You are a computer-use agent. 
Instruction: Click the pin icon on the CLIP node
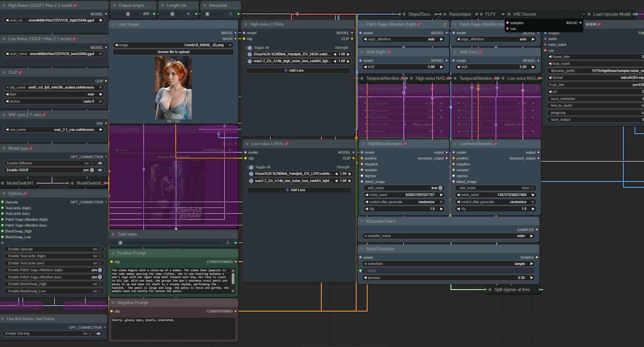(20, 73)
